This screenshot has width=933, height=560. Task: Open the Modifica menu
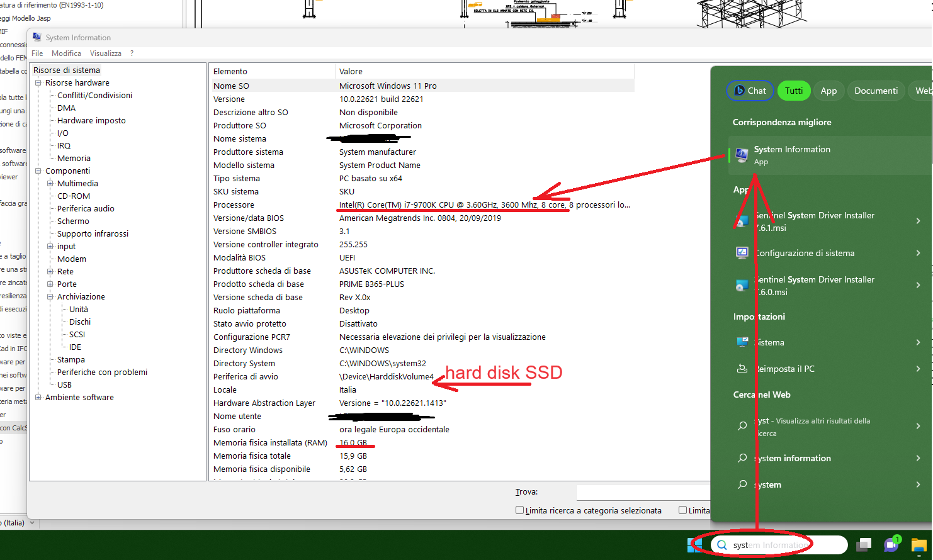[66, 53]
